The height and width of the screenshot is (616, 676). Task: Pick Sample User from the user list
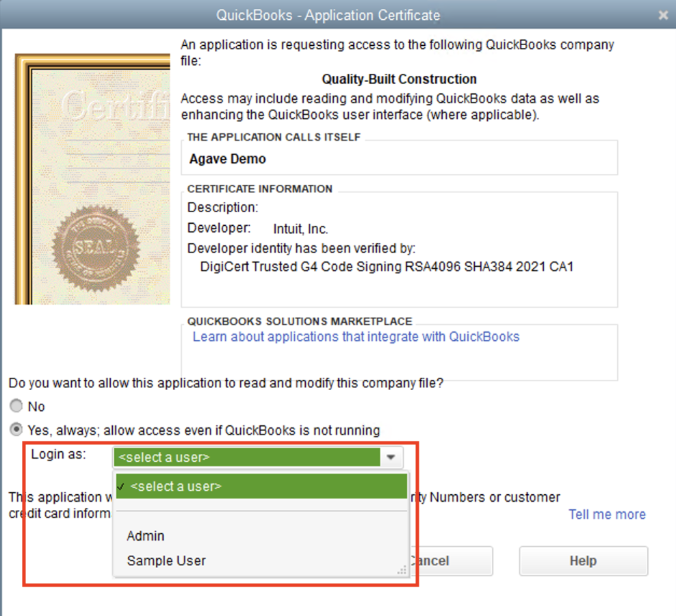166,561
